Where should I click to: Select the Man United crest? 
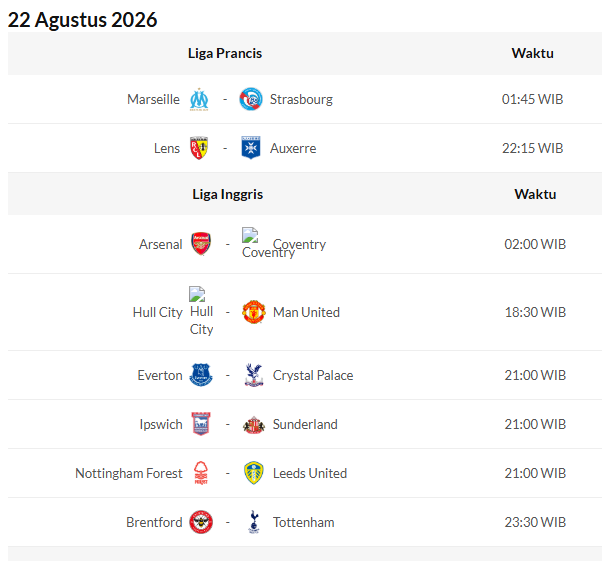253,312
